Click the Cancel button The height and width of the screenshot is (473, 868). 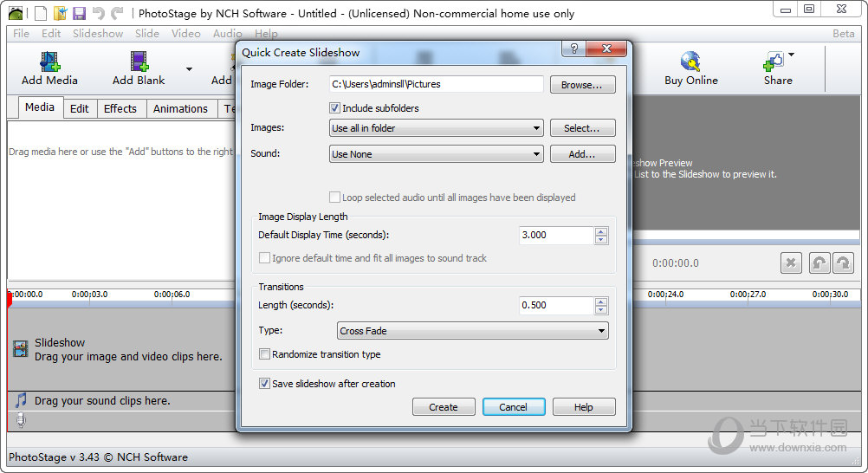[x=514, y=407]
